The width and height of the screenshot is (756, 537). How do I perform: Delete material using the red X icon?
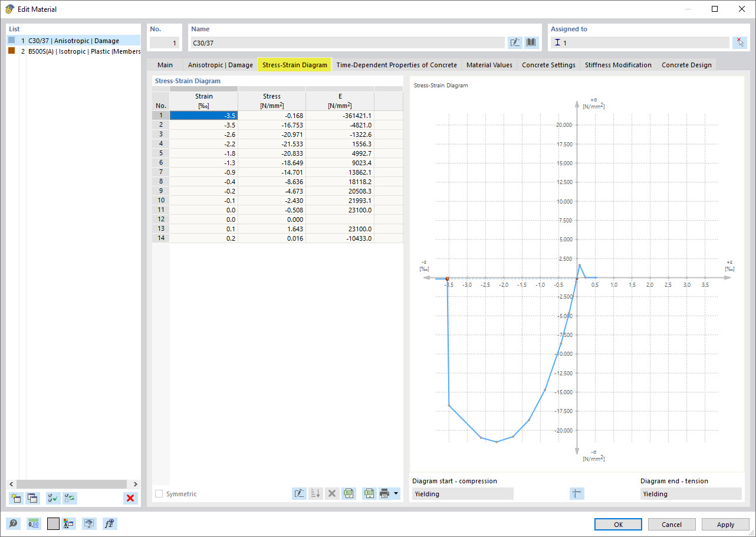pyautogui.click(x=130, y=497)
